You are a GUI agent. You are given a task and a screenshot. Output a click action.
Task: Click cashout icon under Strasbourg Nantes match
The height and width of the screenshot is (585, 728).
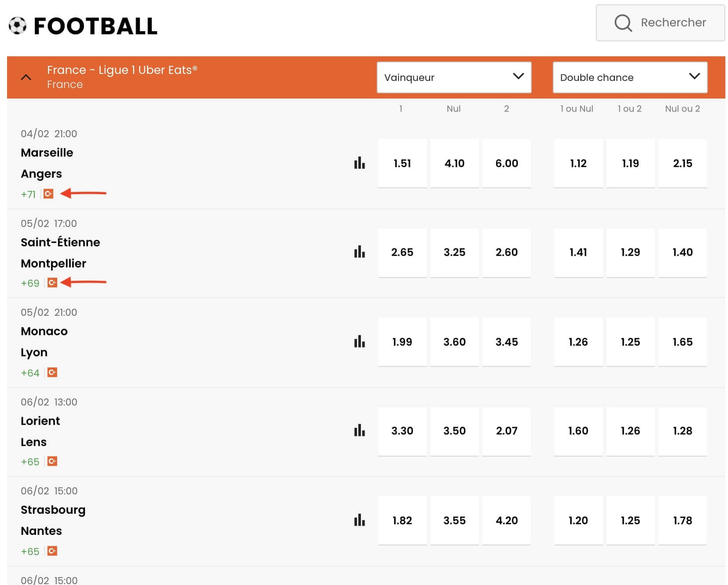[52, 551]
